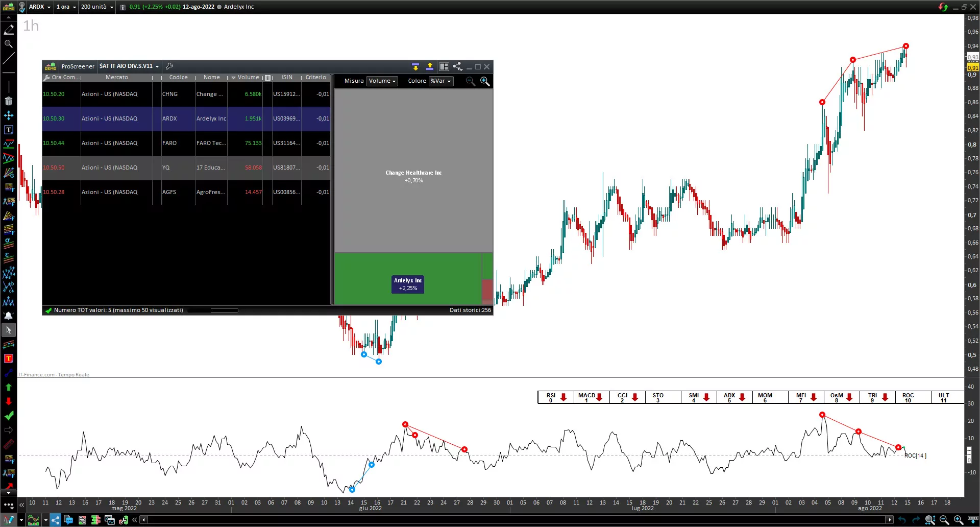Click ProScreener share icon
Screen dimensions: 980x527
click(x=457, y=66)
